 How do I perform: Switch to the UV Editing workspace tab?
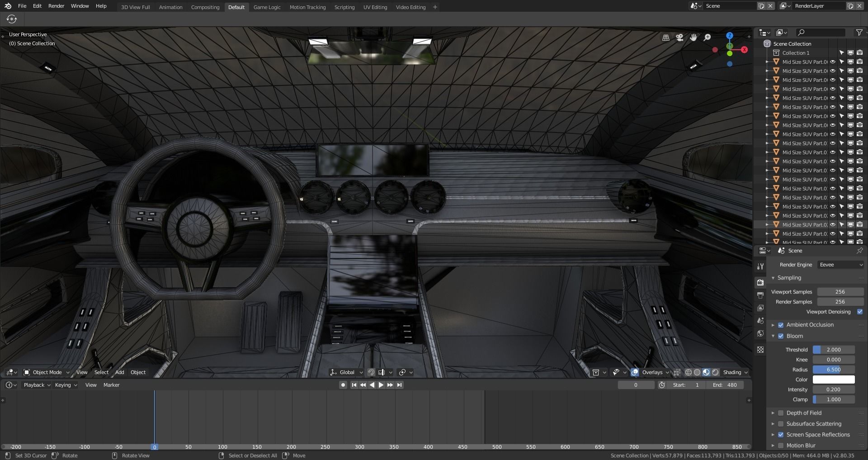375,7
